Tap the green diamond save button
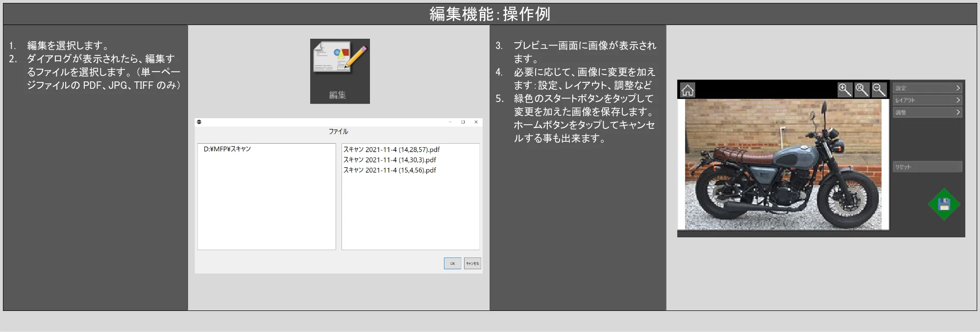This screenshot has width=980, height=332. tap(944, 204)
